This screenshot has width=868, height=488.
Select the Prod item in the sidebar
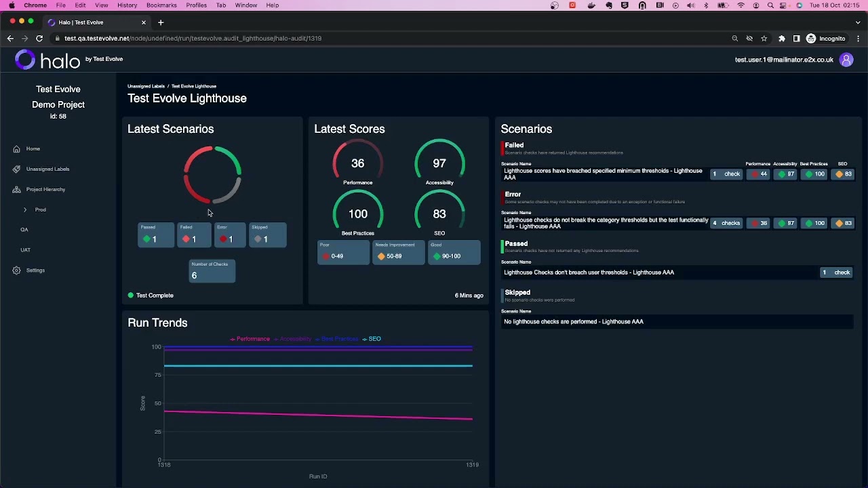click(41, 210)
